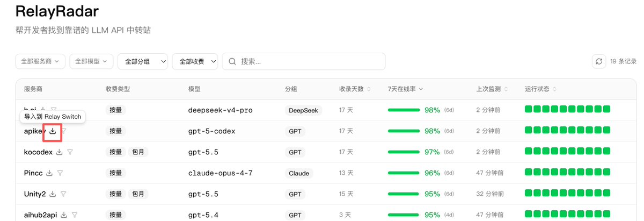Expand the 全部分组 select box
This screenshot has width=644, height=221.
point(143,61)
